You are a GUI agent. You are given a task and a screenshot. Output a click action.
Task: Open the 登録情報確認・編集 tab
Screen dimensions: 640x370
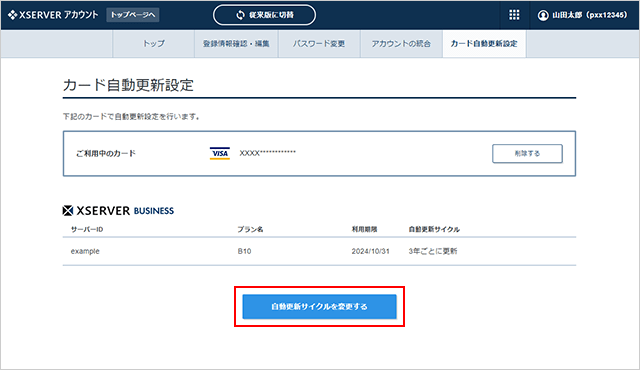pos(236,44)
